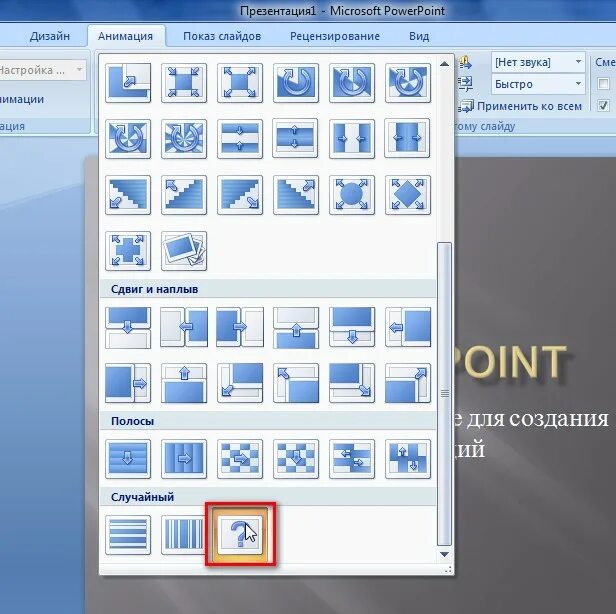Tick the unchecked slide-advance checkbox
616x614 pixels.
point(603,84)
